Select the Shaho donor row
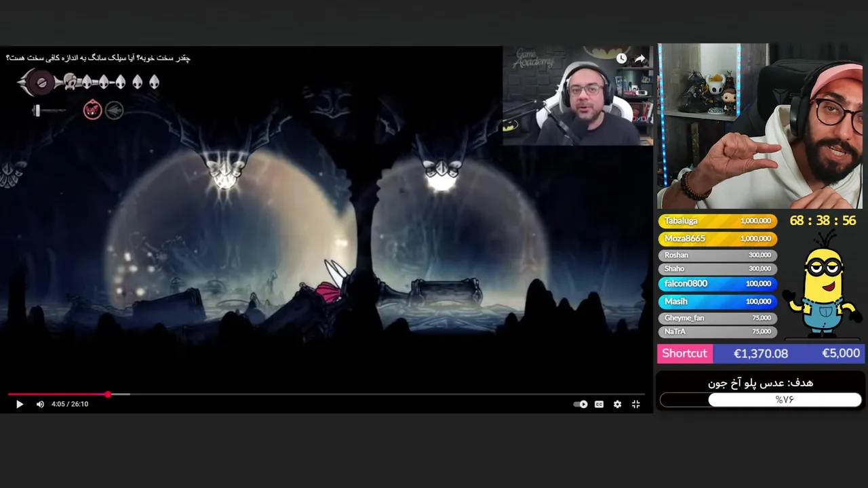This screenshot has height=488, width=868. click(x=717, y=268)
